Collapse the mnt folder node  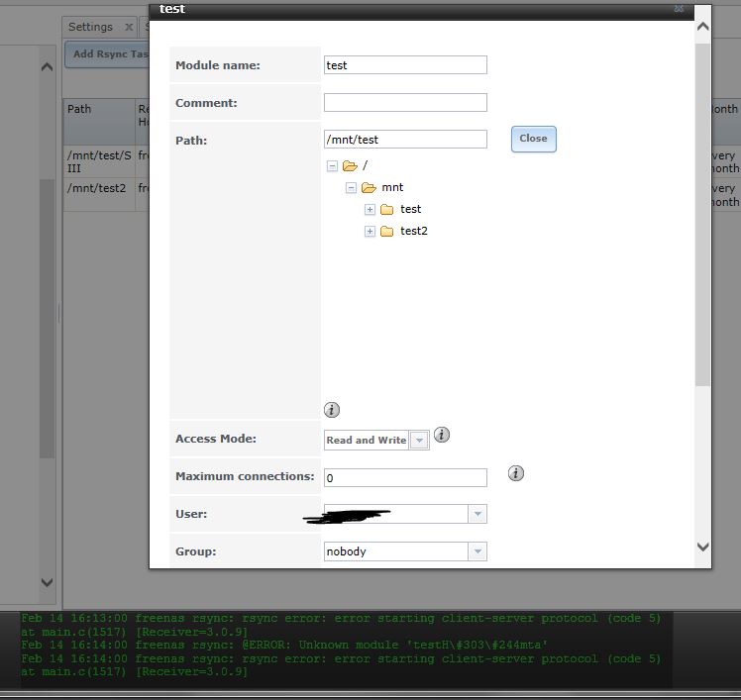click(x=351, y=188)
